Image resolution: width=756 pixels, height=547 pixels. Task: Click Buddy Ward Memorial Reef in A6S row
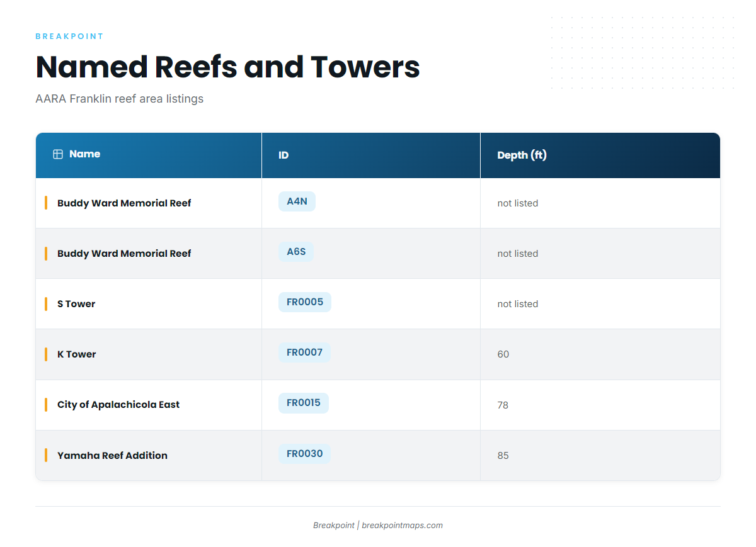tap(124, 254)
